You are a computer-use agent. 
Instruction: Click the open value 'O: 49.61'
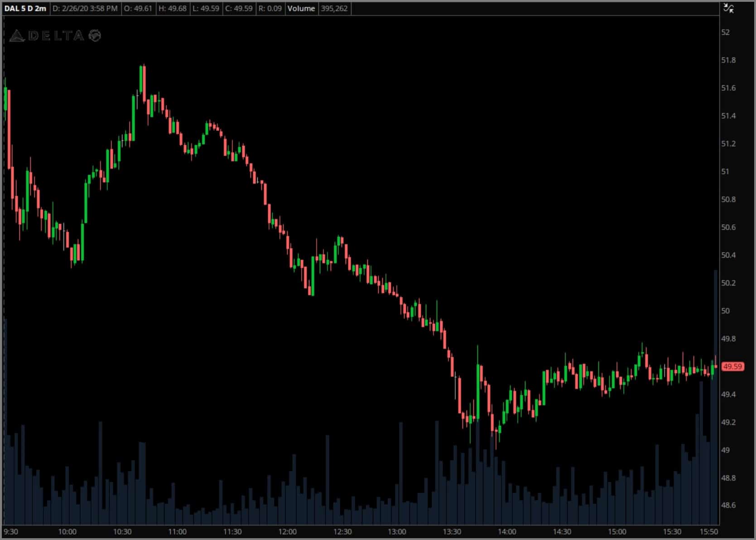pyautogui.click(x=138, y=9)
